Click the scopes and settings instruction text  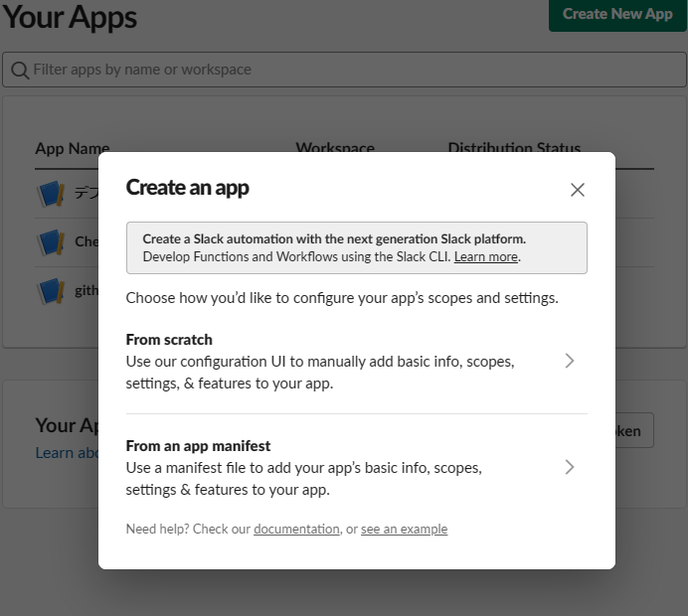click(342, 298)
